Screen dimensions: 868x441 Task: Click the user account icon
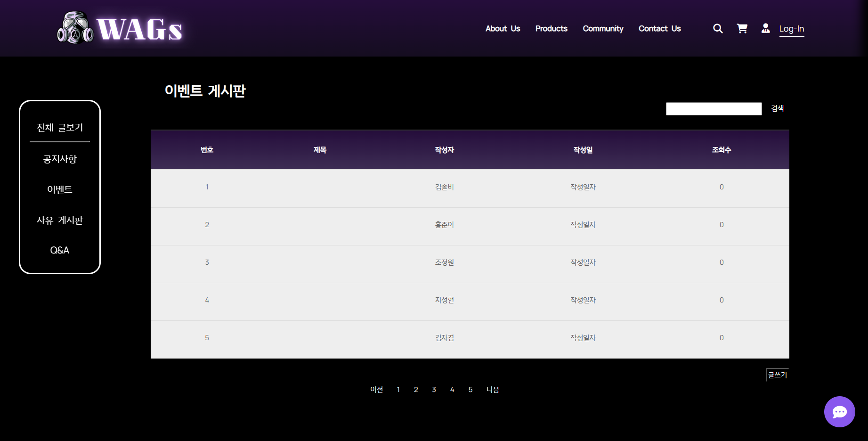tap(765, 28)
